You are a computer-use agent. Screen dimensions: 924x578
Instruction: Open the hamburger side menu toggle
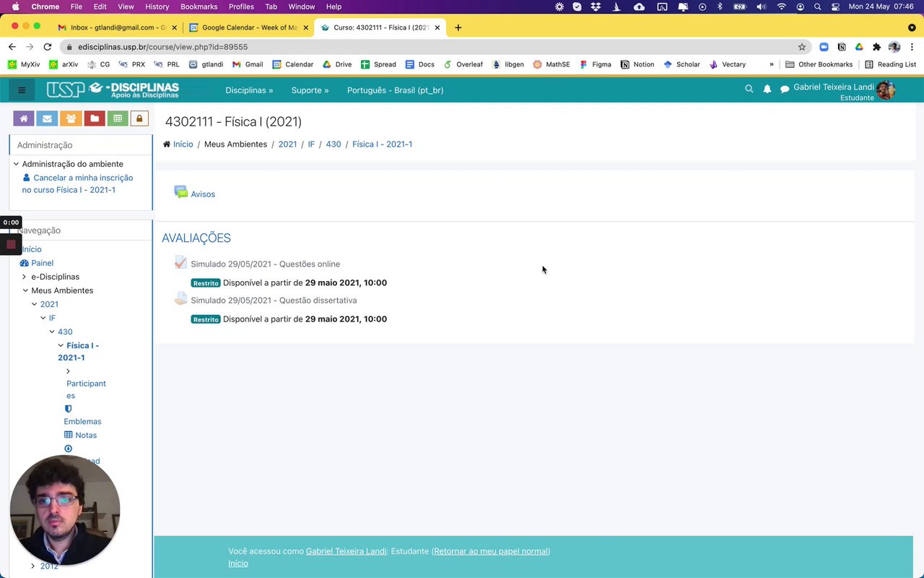(22, 90)
